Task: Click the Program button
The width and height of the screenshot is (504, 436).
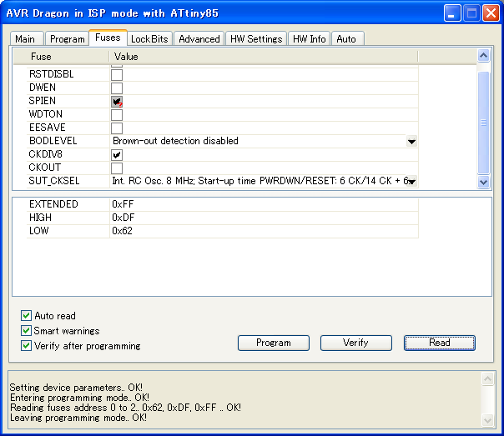Action: click(x=274, y=343)
